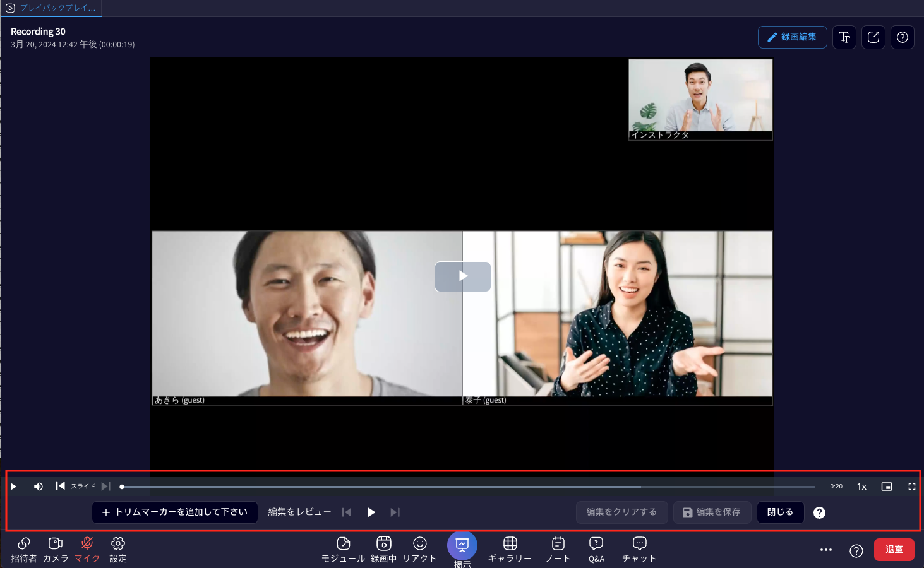Open リアクト reactions menu

pyautogui.click(x=419, y=550)
